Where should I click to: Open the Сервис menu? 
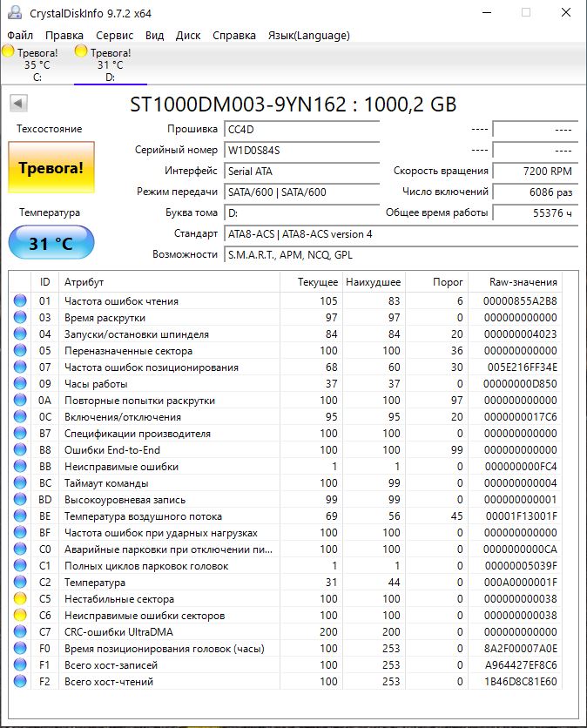114,36
